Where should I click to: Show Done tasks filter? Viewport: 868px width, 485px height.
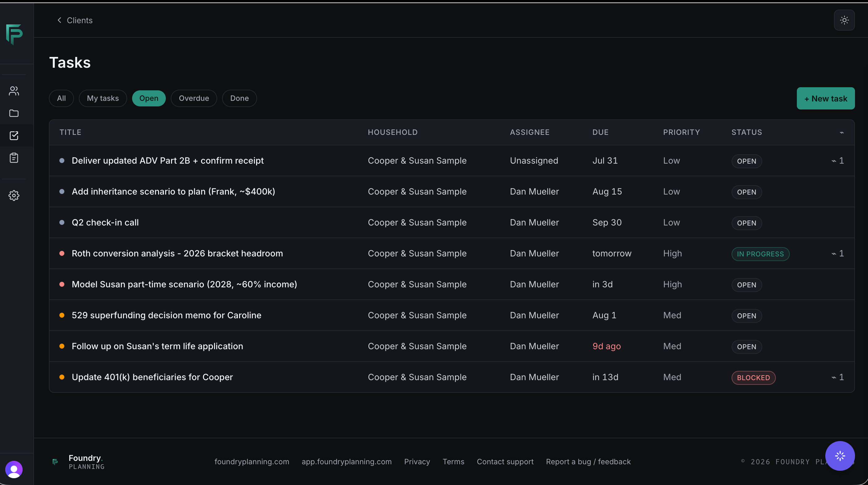click(239, 98)
